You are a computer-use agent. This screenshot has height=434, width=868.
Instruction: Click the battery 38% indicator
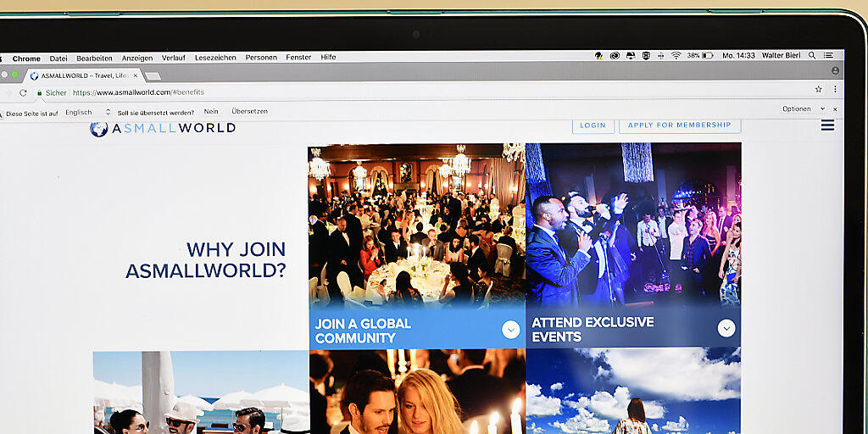pyautogui.click(x=699, y=55)
